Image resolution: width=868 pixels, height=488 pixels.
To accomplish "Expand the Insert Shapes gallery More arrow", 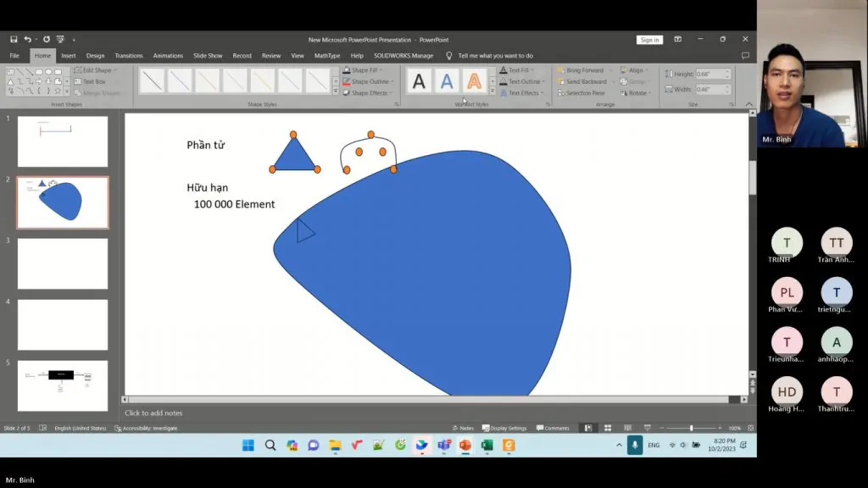I will pyautogui.click(x=67, y=91).
